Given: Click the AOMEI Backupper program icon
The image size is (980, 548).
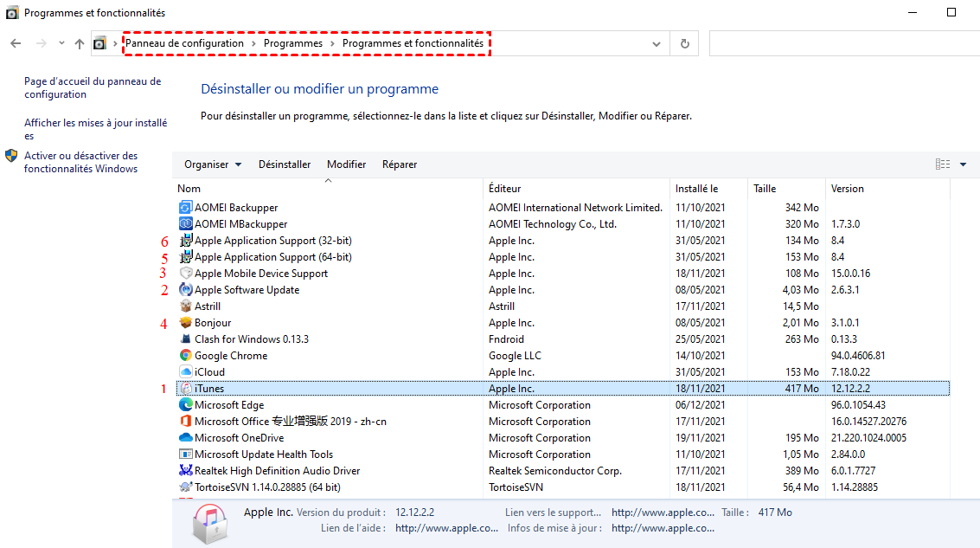Looking at the screenshot, I should [186, 207].
